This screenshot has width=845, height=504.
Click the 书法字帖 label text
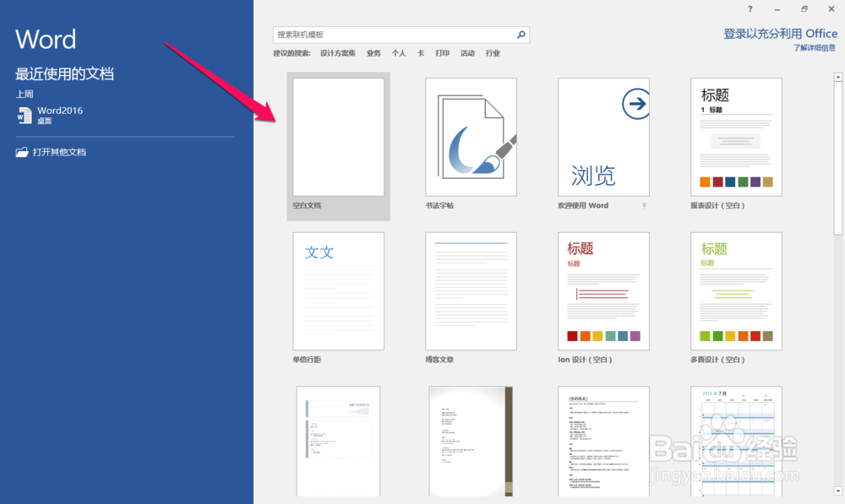click(x=439, y=206)
